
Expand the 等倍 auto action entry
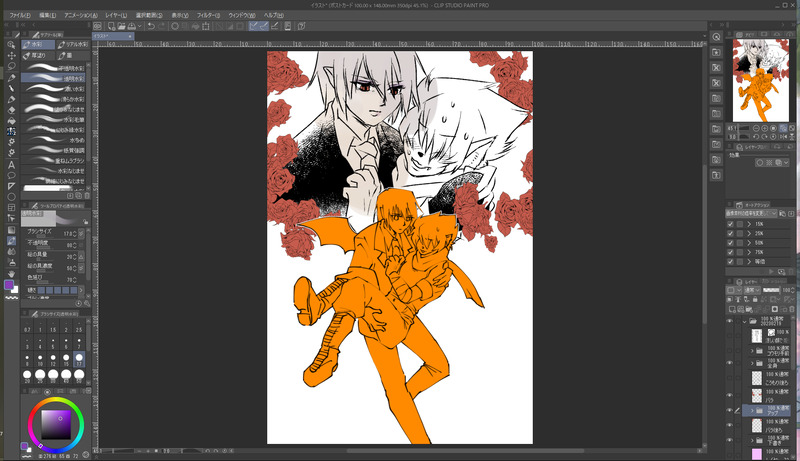pyautogui.click(x=749, y=261)
